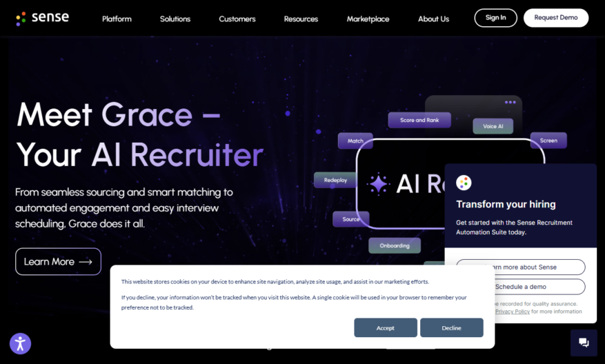Open the accessibility widget icon
This screenshot has width=605, height=364.
[20, 343]
